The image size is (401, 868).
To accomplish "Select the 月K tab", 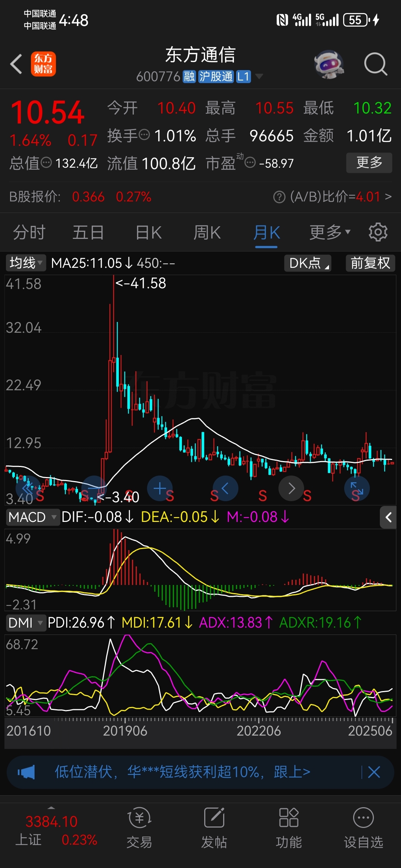I will tap(267, 233).
